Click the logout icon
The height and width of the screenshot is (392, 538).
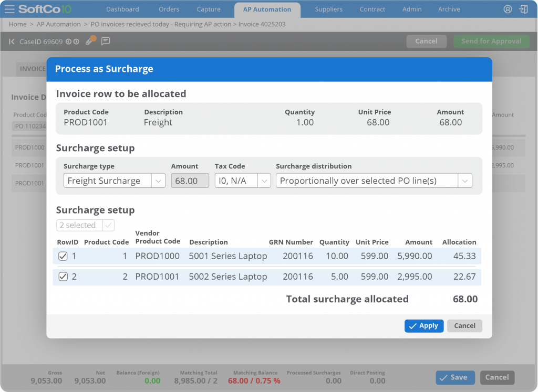[x=524, y=9]
